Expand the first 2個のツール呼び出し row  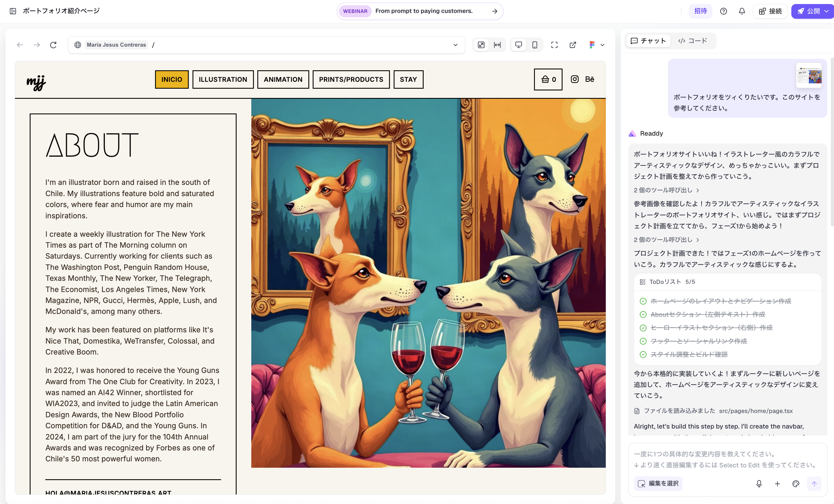(666, 190)
